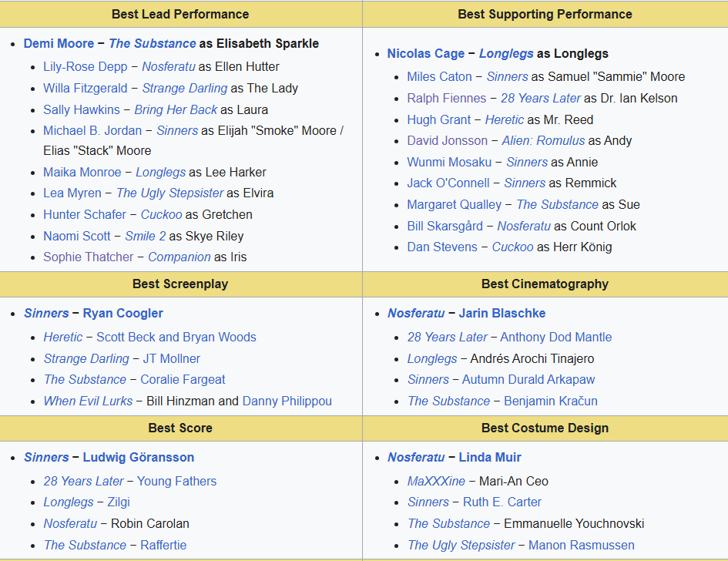728x561 pixels.
Task: Click the Best Costume Design header cell
Action: 545,428
